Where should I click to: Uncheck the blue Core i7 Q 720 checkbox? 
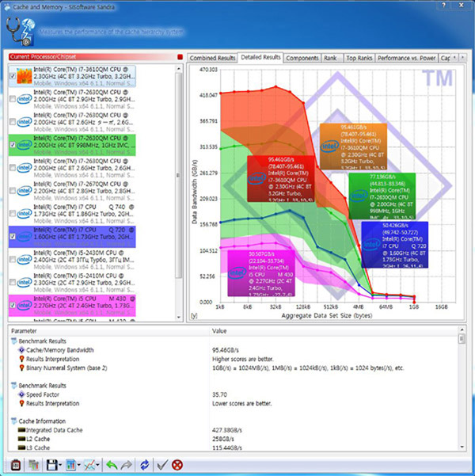click(13, 237)
